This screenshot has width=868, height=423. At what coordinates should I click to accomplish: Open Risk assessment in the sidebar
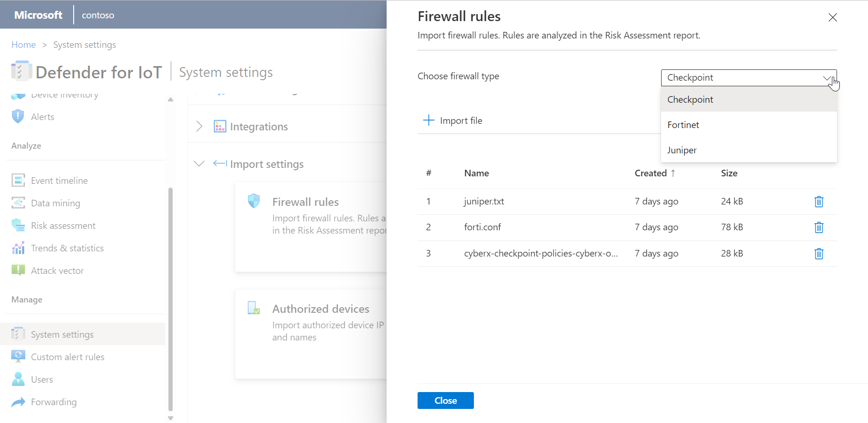(63, 226)
